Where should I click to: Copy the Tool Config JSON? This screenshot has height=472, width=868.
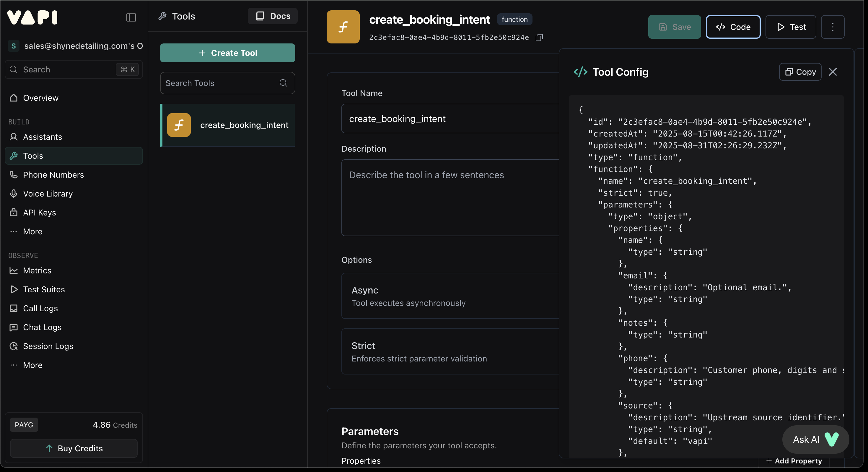click(x=800, y=72)
